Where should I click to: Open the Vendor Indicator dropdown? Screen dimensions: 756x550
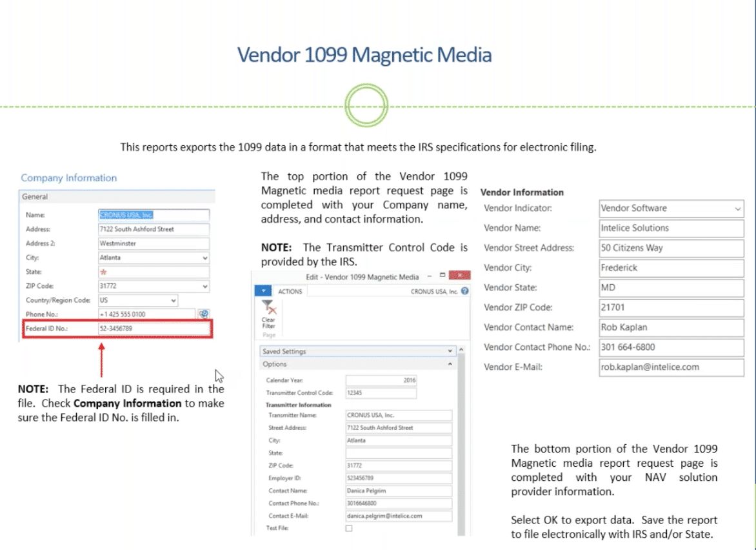point(738,209)
